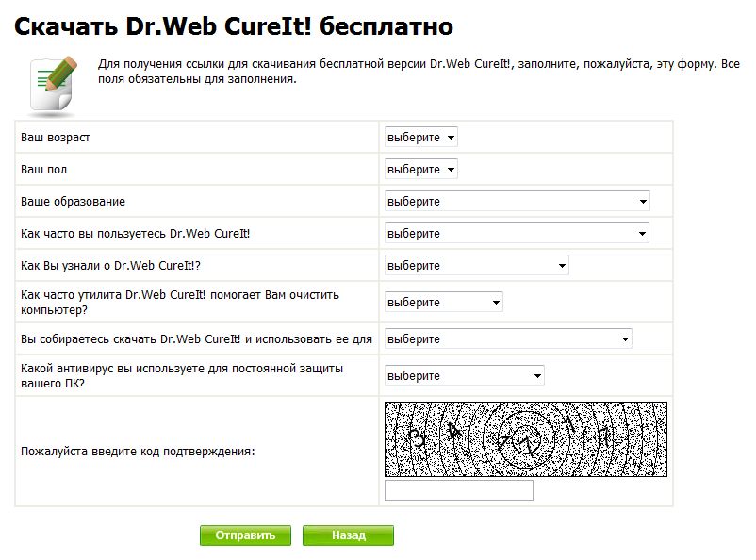Expand the dropdown for how often CureIt! cleans computer

click(x=443, y=303)
